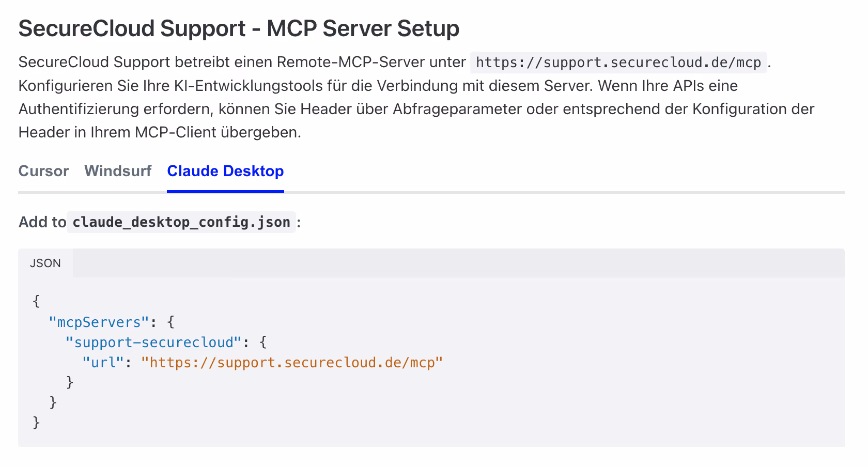Click the inline server URL in intro paragraph
868x467 pixels.
618,63
